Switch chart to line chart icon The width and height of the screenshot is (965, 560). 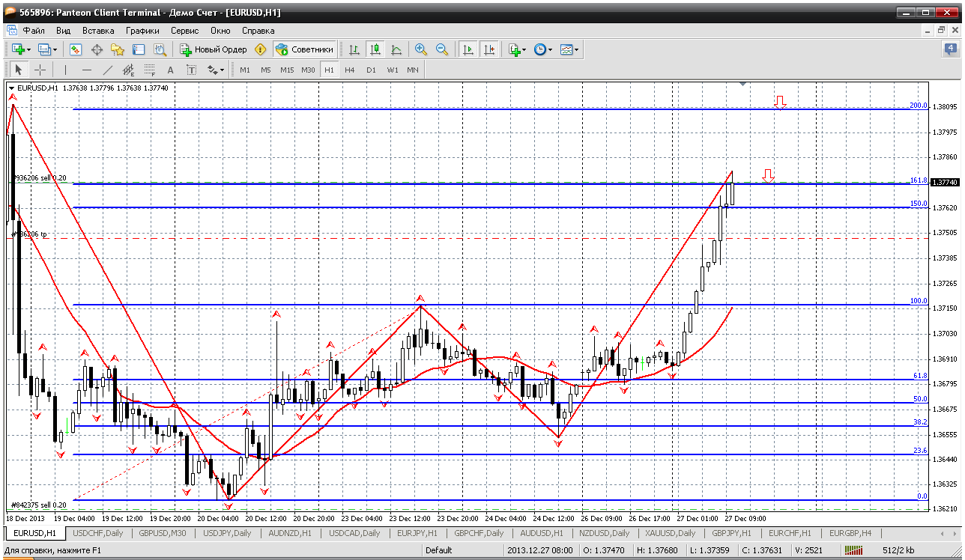(396, 49)
